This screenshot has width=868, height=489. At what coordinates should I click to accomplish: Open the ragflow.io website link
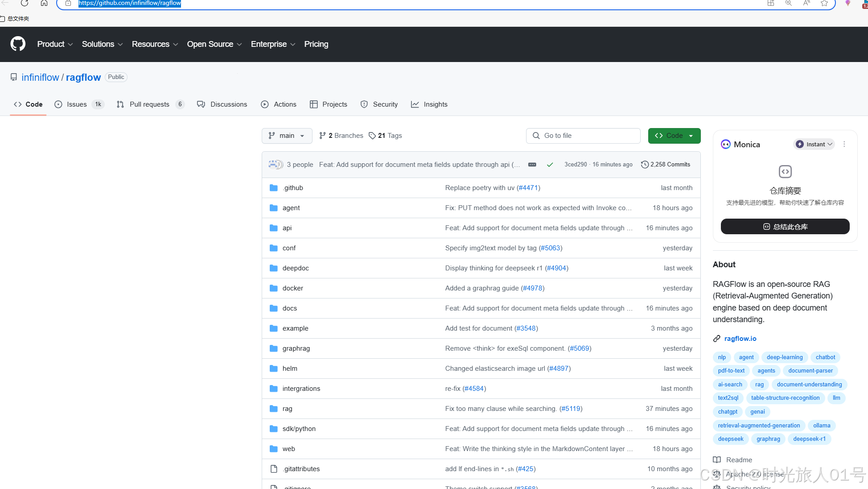pyautogui.click(x=740, y=339)
